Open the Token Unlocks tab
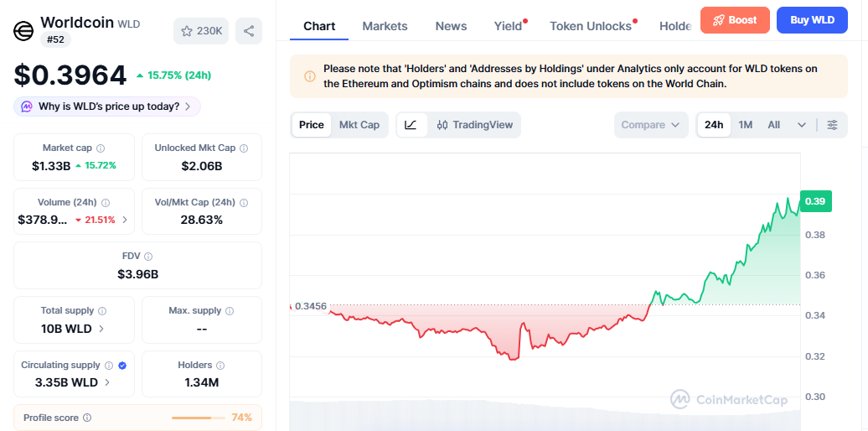 (591, 26)
